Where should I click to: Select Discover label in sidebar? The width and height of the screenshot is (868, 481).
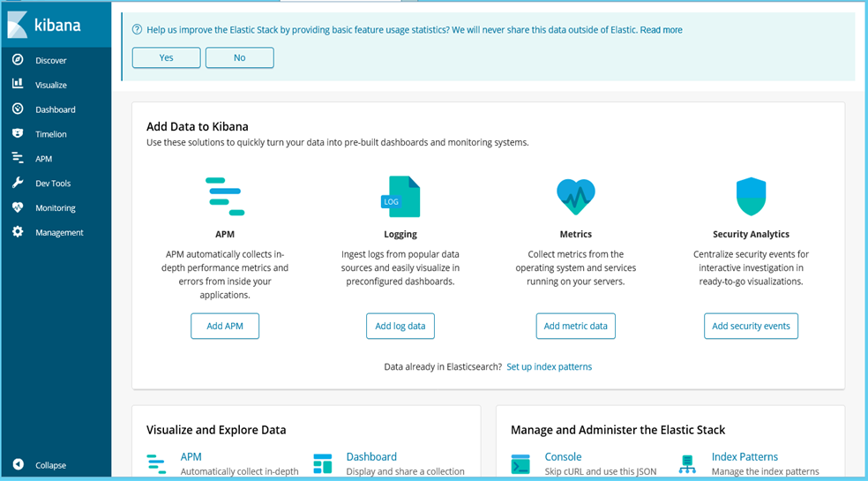coord(51,60)
